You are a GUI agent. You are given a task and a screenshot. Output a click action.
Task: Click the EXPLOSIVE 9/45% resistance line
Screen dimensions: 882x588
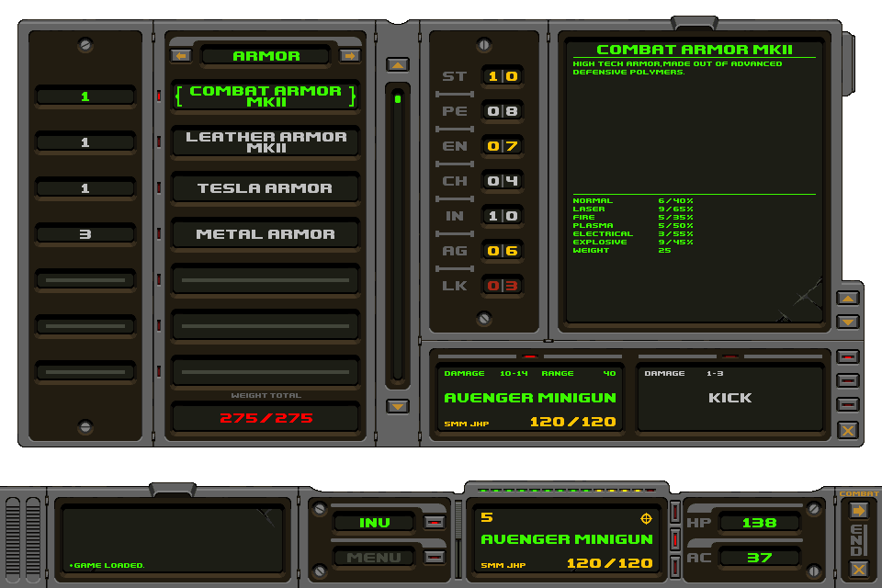[x=633, y=243]
